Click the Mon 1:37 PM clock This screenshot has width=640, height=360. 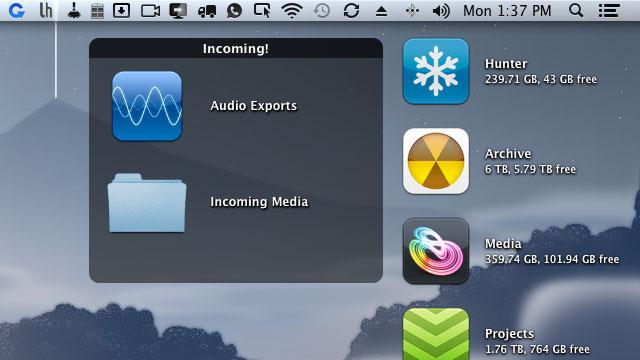point(507,11)
